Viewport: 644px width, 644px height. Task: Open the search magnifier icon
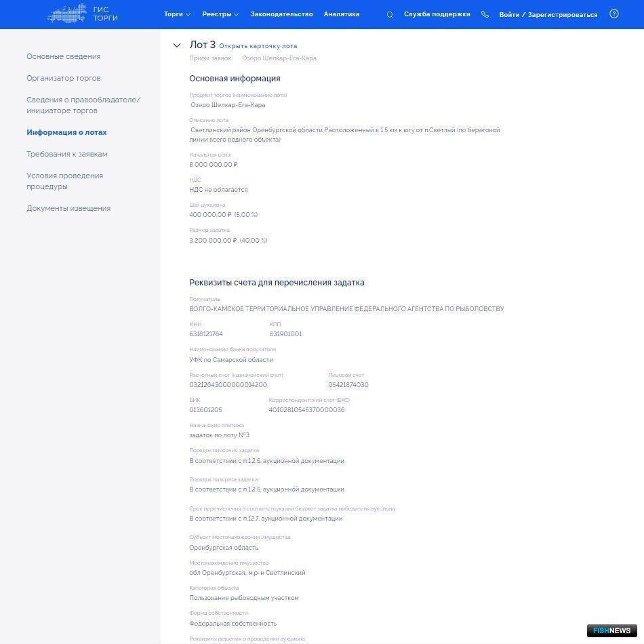coord(390,14)
